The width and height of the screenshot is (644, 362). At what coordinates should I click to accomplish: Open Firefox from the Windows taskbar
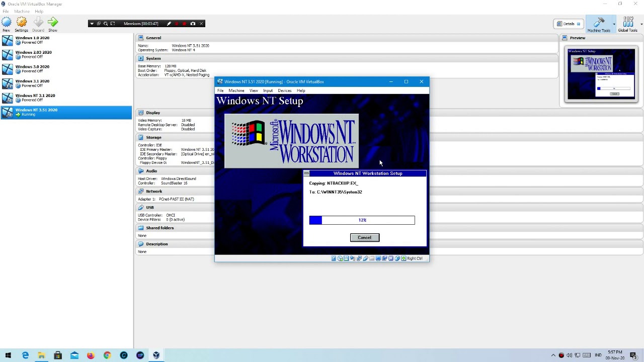[x=91, y=355]
